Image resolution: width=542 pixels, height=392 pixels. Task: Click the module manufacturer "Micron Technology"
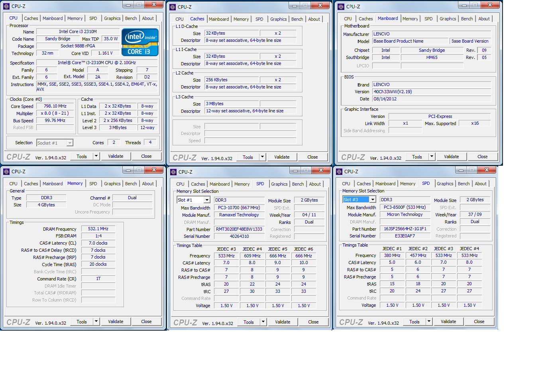pyautogui.click(x=405, y=214)
